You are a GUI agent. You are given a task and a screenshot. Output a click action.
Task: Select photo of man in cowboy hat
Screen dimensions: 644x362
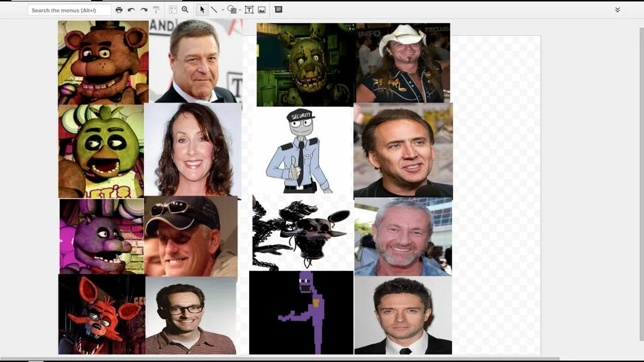[x=403, y=63]
